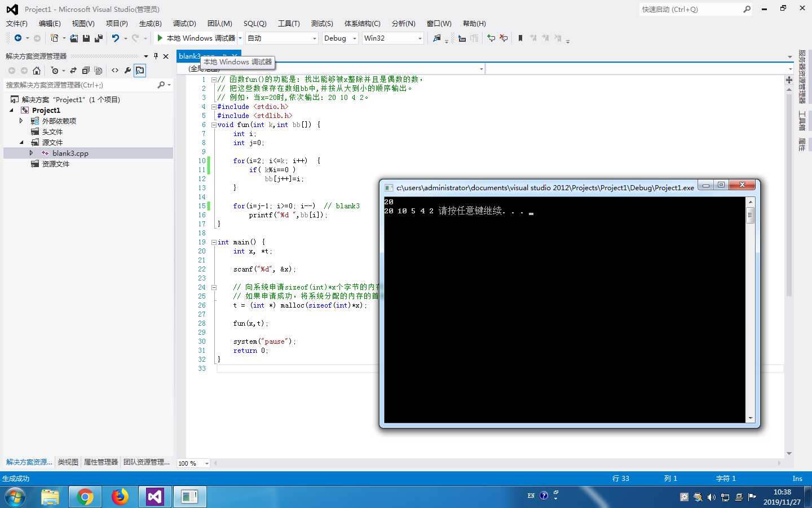Screen dimensions: 812x508
Task: Expand the 外部依赖项 tree node
Action: (21, 121)
